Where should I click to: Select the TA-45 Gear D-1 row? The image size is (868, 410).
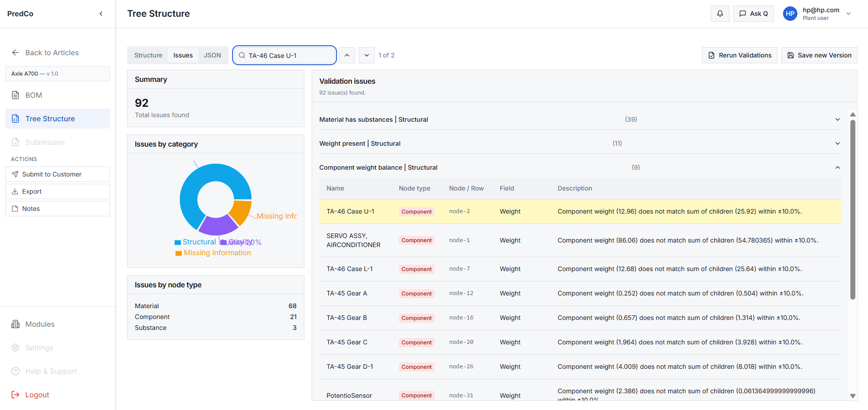click(580, 367)
